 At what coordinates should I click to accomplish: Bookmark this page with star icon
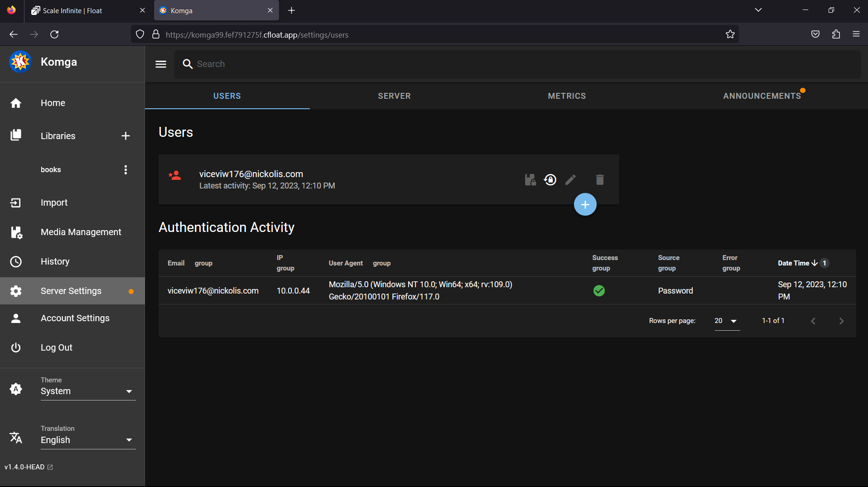coord(730,34)
